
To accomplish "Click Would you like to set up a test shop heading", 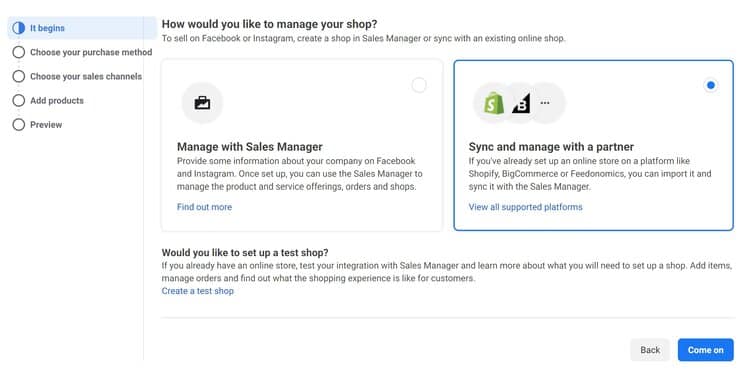I will point(245,253).
